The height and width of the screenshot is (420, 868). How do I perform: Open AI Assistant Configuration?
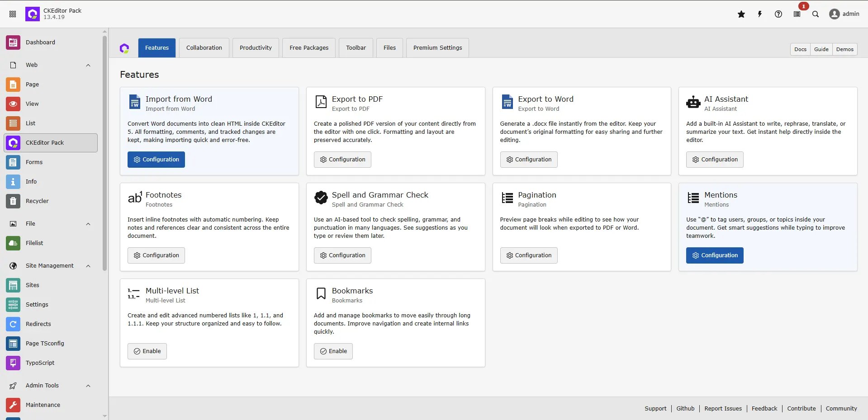(x=715, y=160)
